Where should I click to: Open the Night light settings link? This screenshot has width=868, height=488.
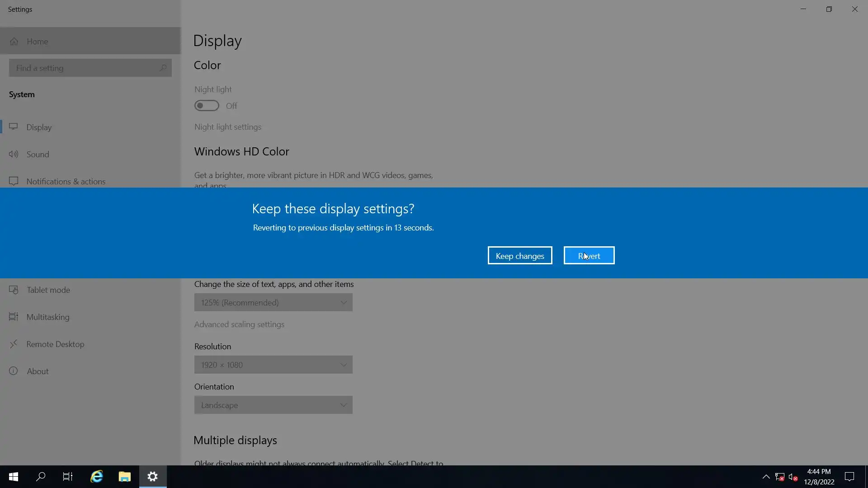228,127
